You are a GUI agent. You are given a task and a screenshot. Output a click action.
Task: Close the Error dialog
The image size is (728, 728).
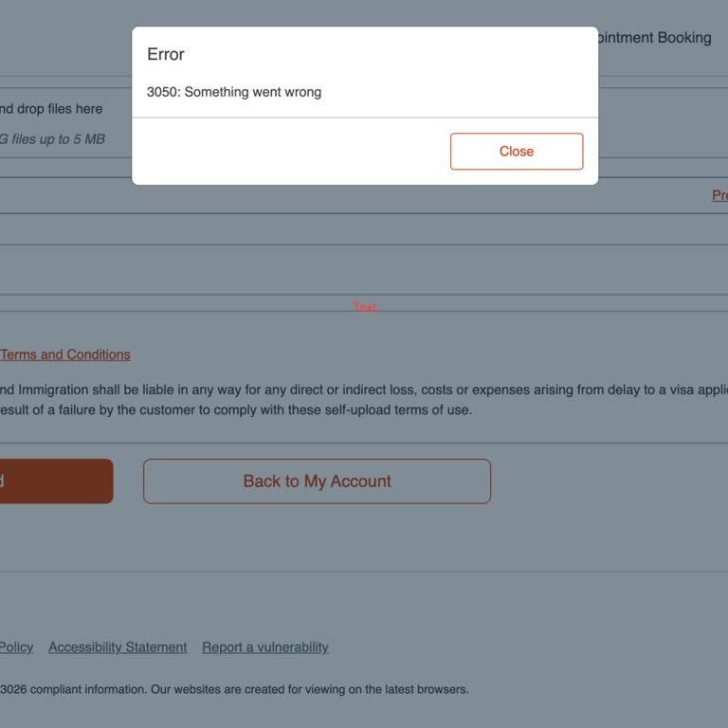517,152
